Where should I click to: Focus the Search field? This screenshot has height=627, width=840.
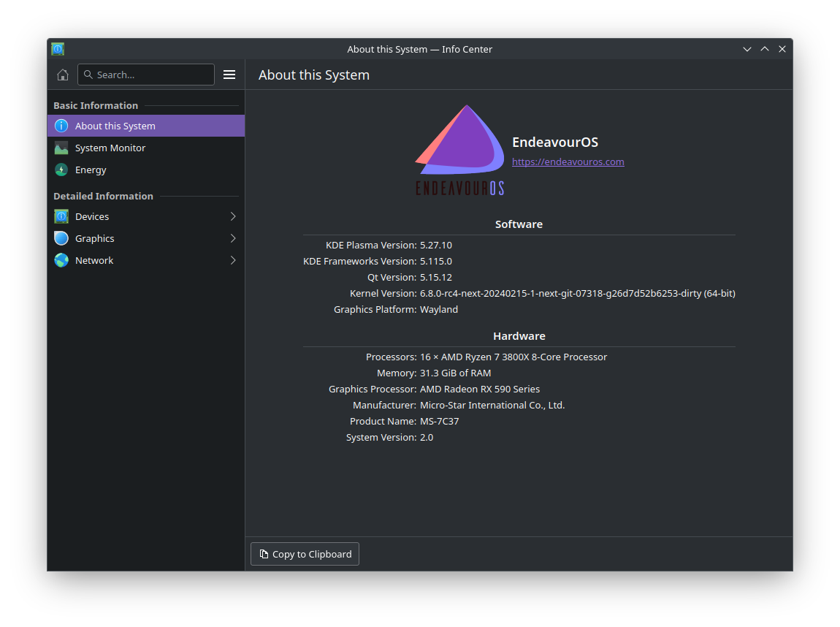point(146,75)
